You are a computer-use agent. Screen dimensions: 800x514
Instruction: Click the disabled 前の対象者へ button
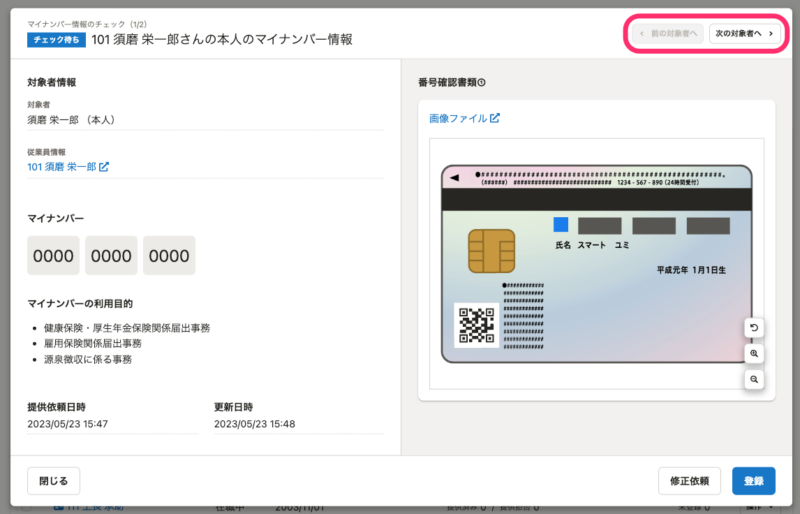668,34
